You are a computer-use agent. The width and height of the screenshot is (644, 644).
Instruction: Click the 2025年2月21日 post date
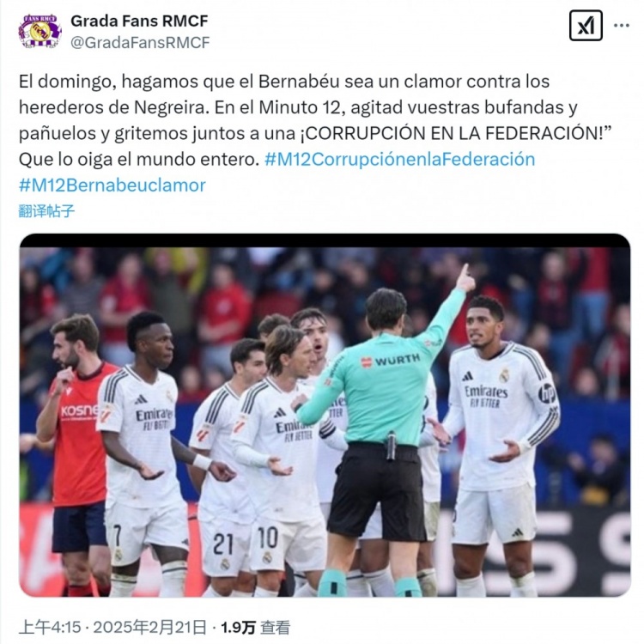point(149,627)
